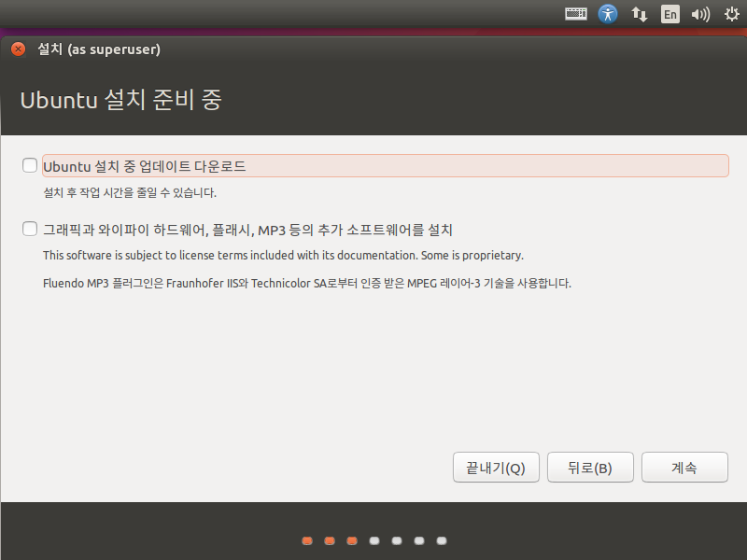
Task: Click the last gray progress dot
Action: 441,540
